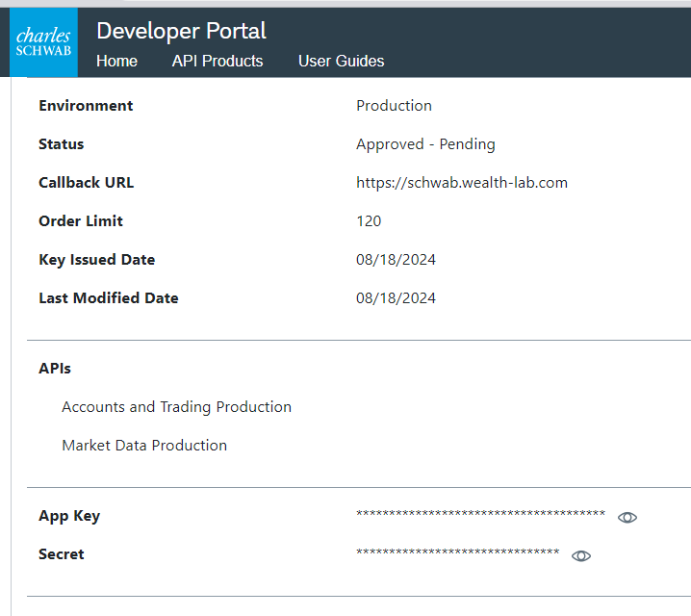Click the Callback URL value

(461, 182)
